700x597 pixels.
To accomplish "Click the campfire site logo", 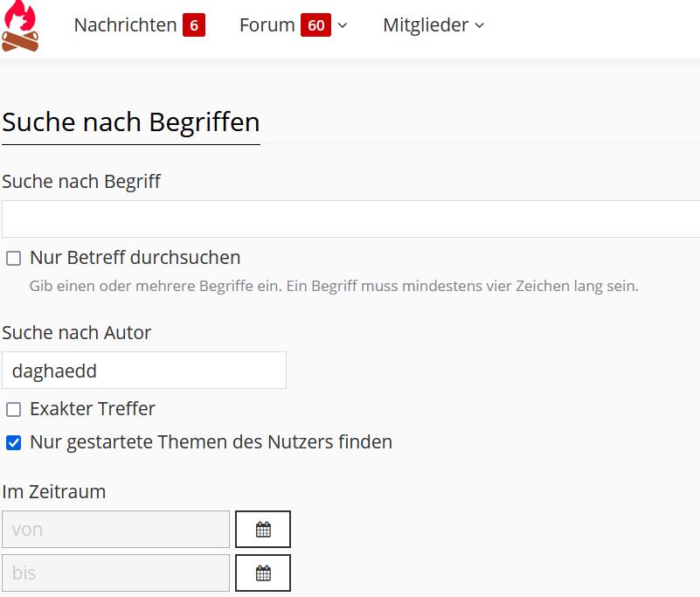I will click(x=20, y=26).
